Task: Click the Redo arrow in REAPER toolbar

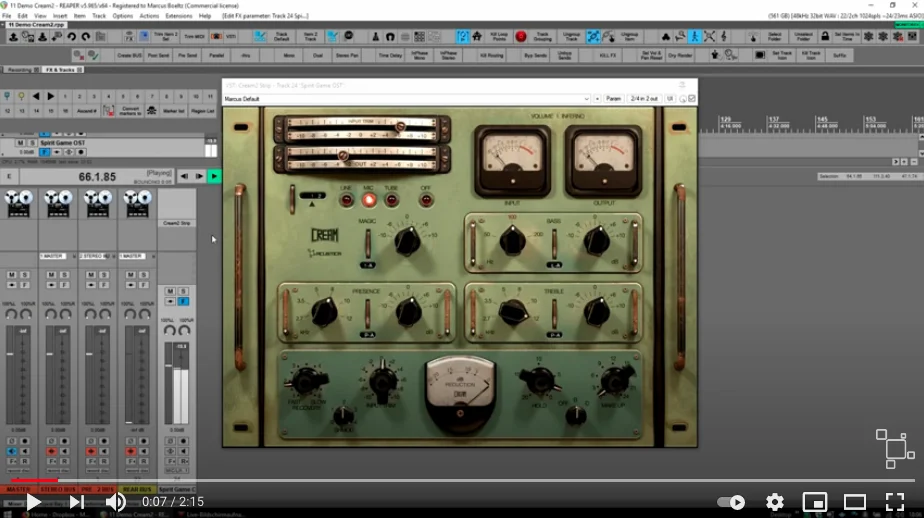Action: click(x=86, y=37)
